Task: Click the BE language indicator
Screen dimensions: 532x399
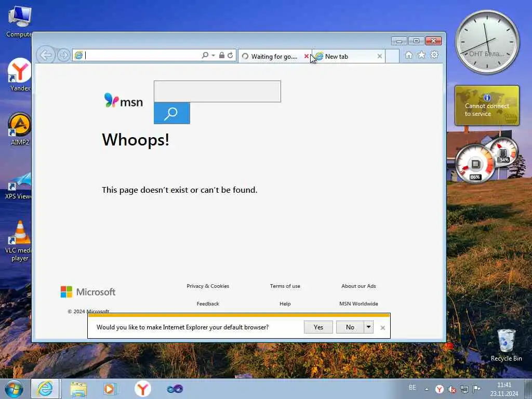Action: [412, 388]
